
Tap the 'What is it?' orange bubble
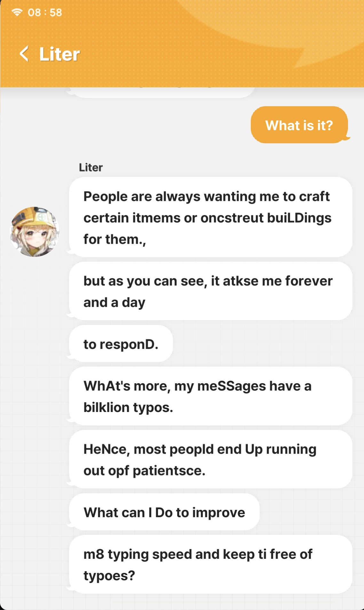299,125
